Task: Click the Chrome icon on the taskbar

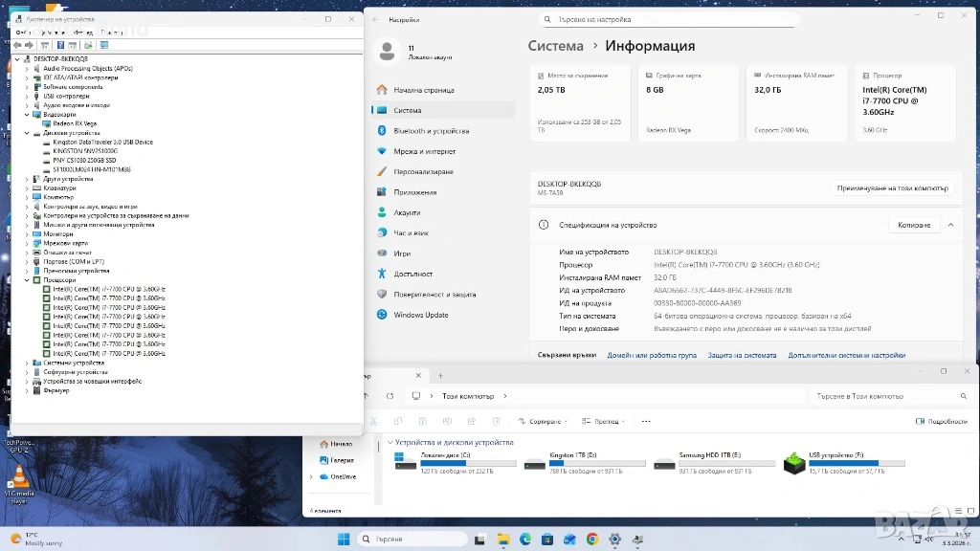Action: [x=592, y=540]
